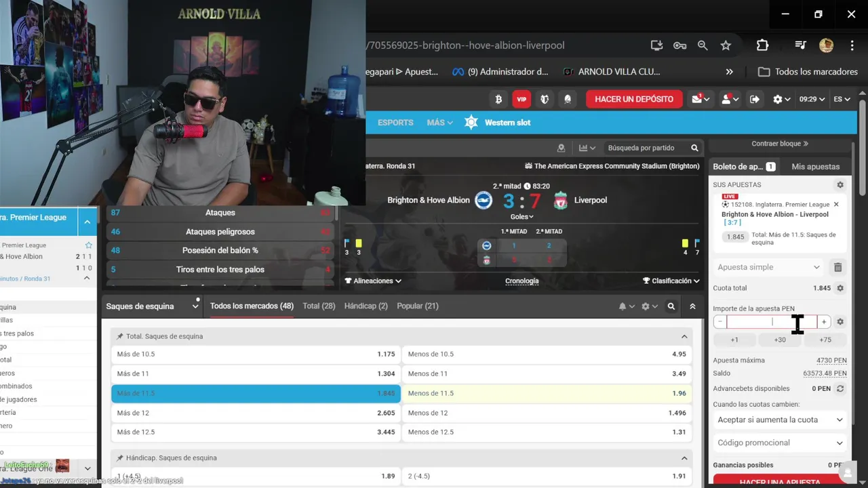
Task: Open the notification bell dropdown in markets bar
Action: (x=626, y=306)
